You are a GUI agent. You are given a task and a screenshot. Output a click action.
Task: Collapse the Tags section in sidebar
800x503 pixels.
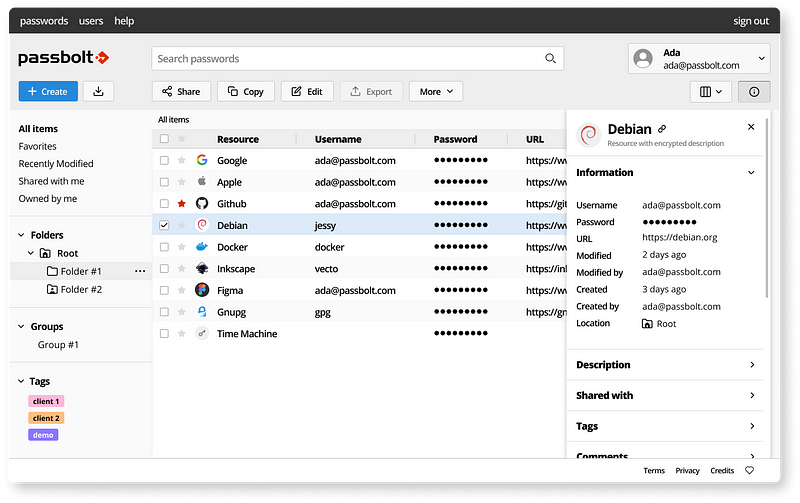21,381
